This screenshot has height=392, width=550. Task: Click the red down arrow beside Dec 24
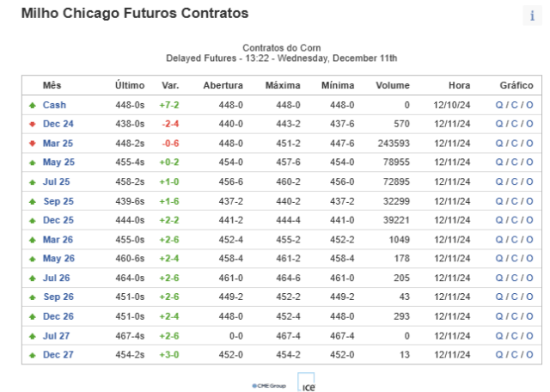pos(33,125)
